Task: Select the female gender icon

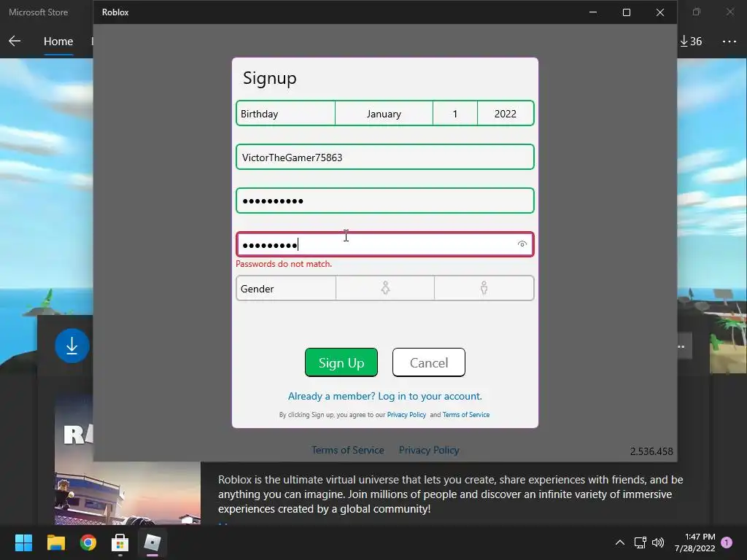Action: click(x=385, y=288)
